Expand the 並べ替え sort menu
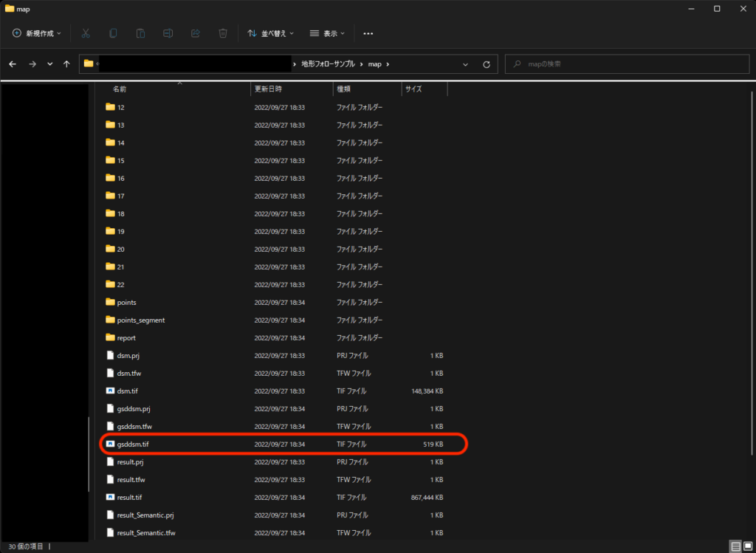 pyautogui.click(x=270, y=33)
